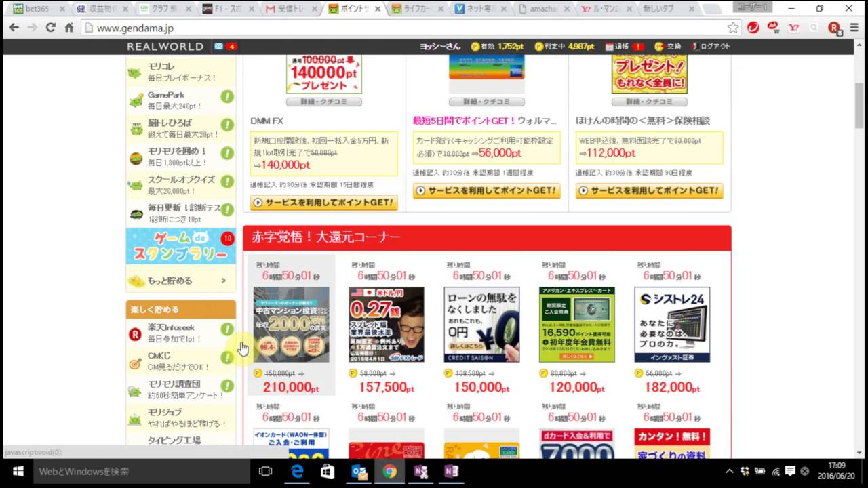Open 中古マンション投資 210,000pt offer image
The width and height of the screenshot is (868, 488).
[x=292, y=325]
